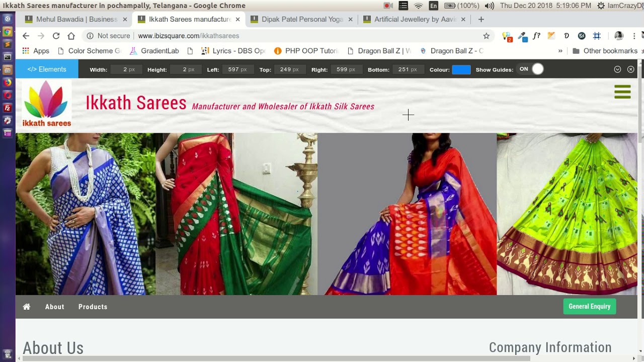Open the Lyrics - DBS bookmark
This screenshot has height=362, width=644.
pyautogui.click(x=233, y=51)
